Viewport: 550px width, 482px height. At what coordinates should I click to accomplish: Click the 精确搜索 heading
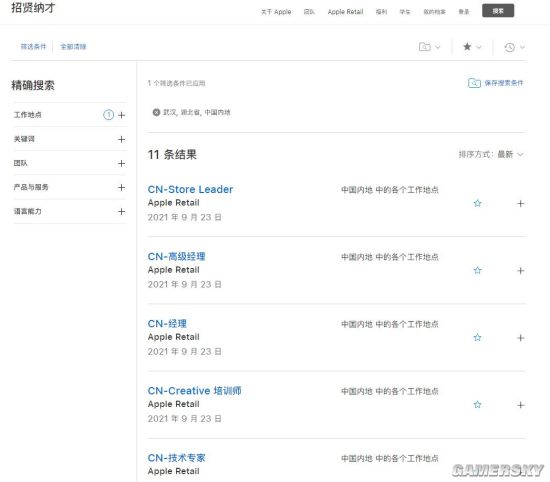(x=33, y=85)
